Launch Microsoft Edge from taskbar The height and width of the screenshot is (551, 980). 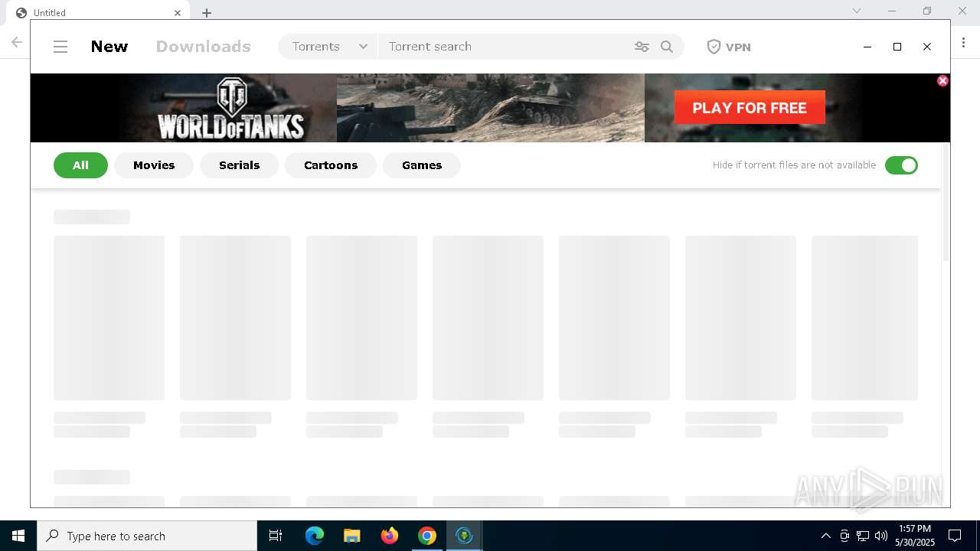(x=315, y=536)
